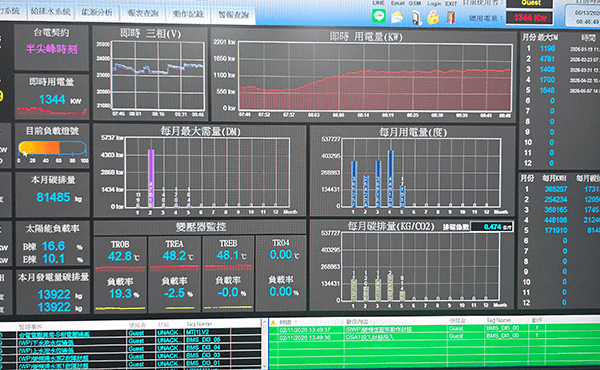Click the month 4 blue bar in 每月用電量 chart
The height and width of the screenshot is (370, 600).
(390, 179)
